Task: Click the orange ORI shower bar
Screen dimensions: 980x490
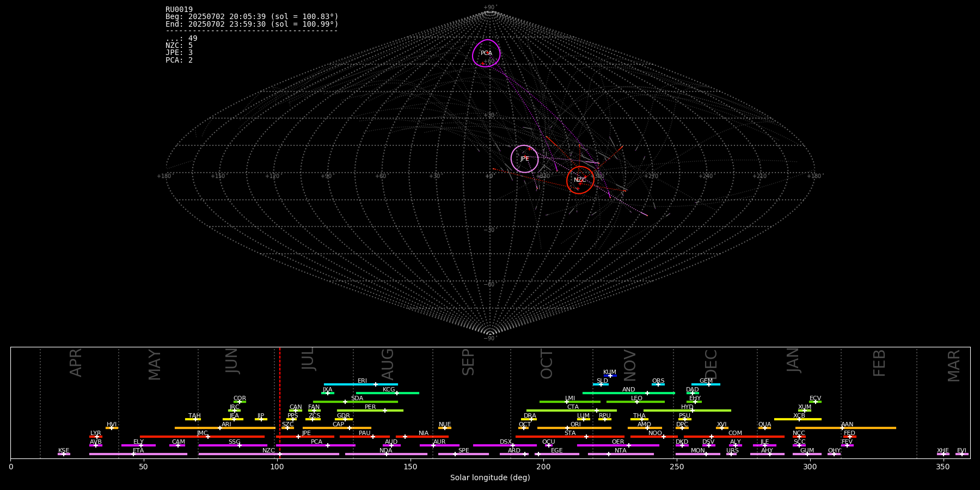Action: [x=574, y=428]
